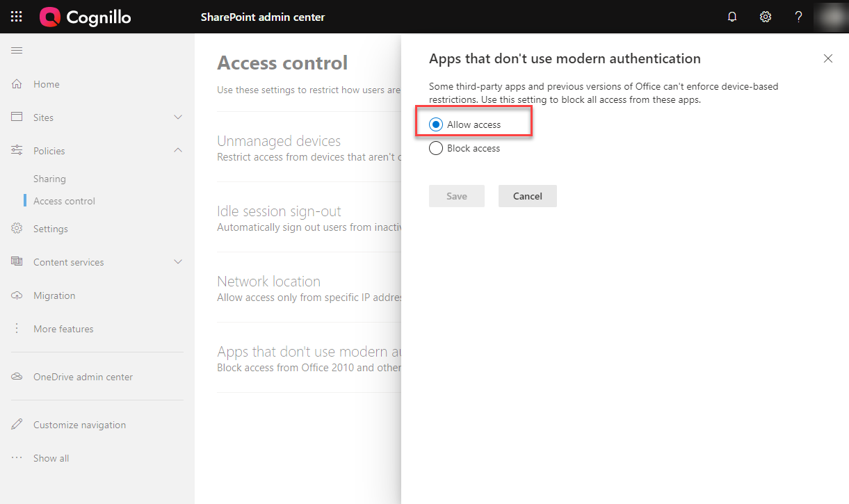This screenshot has height=504, width=849.
Task: Open More features in sidebar
Action: (x=63, y=329)
